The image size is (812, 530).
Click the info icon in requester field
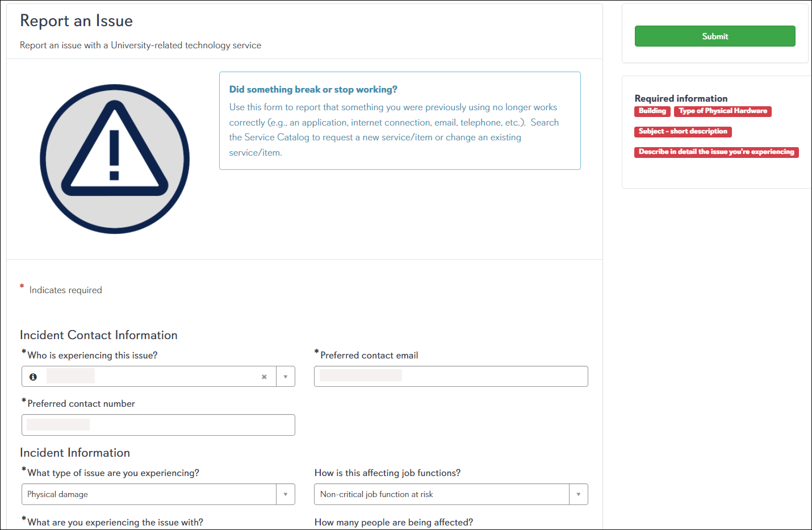pos(33,377)
